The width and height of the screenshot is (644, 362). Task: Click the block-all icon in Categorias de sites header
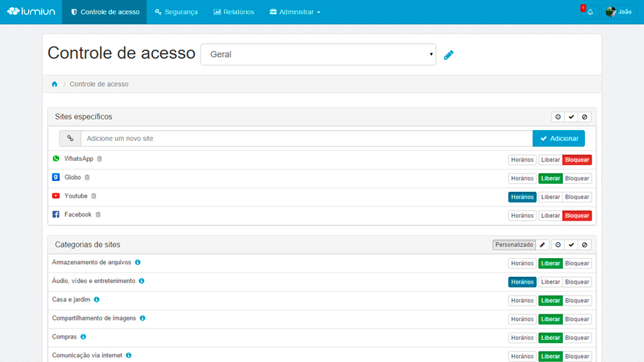[584, 245]
